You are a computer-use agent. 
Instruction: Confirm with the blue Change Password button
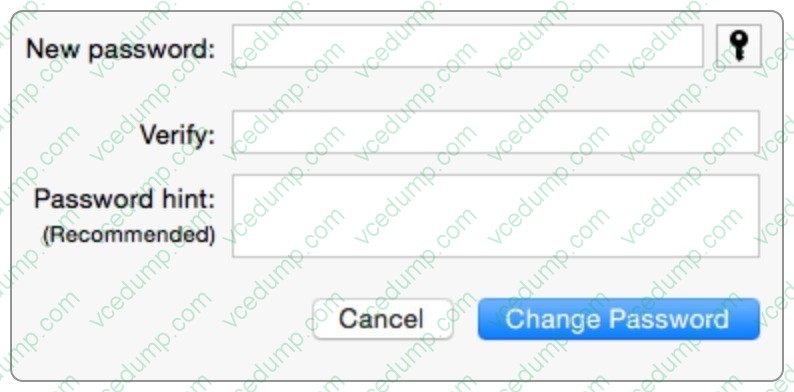coord(619,319)
